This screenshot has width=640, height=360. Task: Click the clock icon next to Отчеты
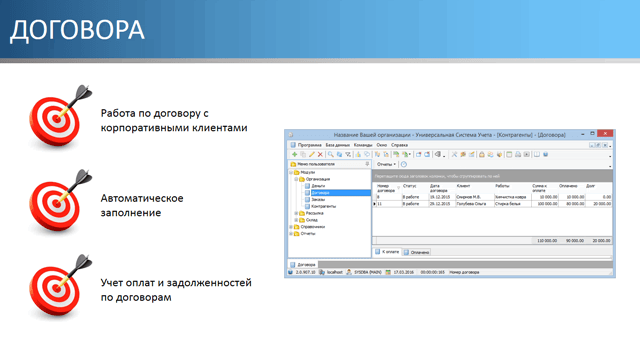[404, 164]
